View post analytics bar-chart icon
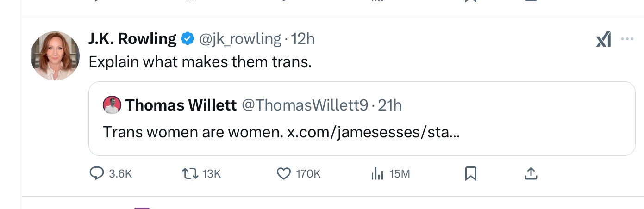 (x=377, y=173)
